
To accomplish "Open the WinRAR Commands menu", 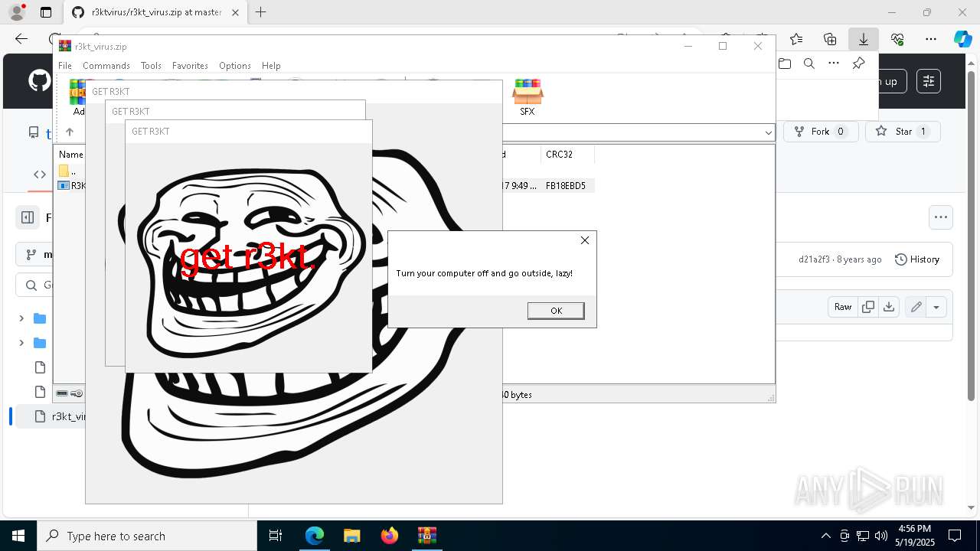I will click(106, 66).
